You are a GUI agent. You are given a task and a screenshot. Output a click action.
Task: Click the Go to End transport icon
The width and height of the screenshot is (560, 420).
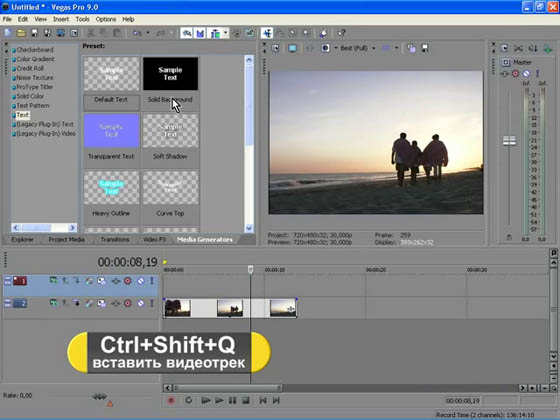[276, 401]
